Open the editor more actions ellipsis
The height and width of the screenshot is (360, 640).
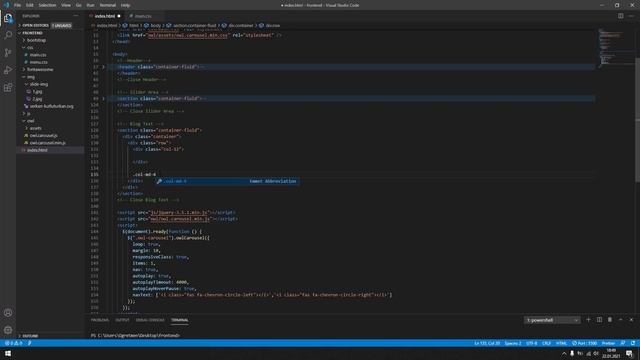click(x=631, y=16)
